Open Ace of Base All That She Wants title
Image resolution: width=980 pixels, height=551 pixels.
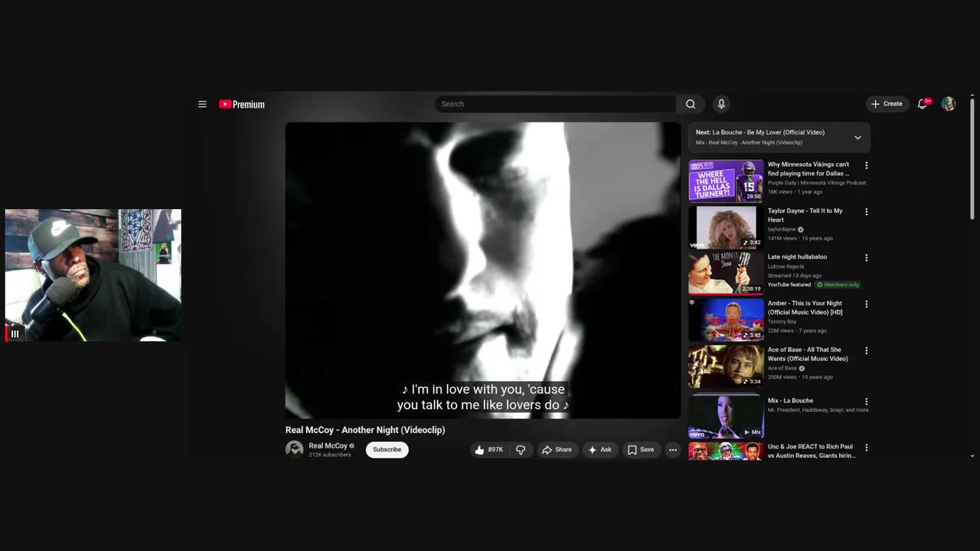pyautogui.click(x=808, y=354)
